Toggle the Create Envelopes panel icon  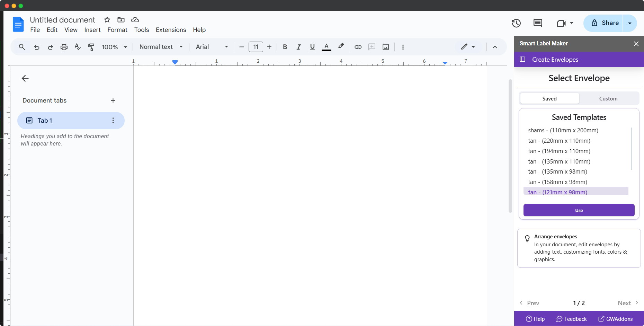522,59
